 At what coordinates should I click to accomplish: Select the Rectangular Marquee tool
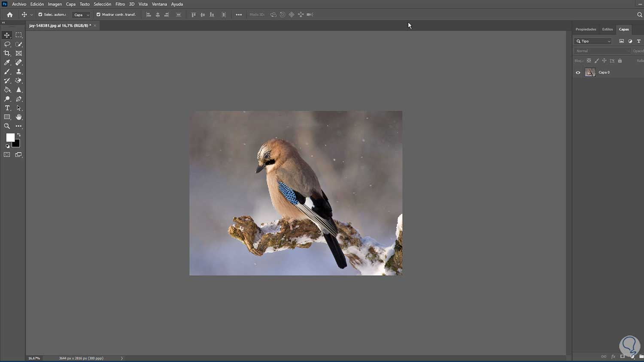[x=18, y=35]
